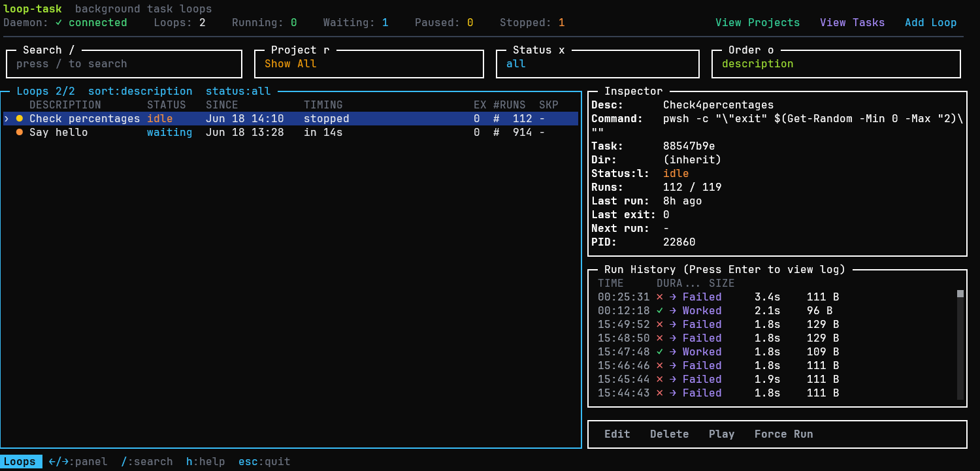Click orange status dot of Say hello
The image size is (980, 471).
tap(20, 132)
